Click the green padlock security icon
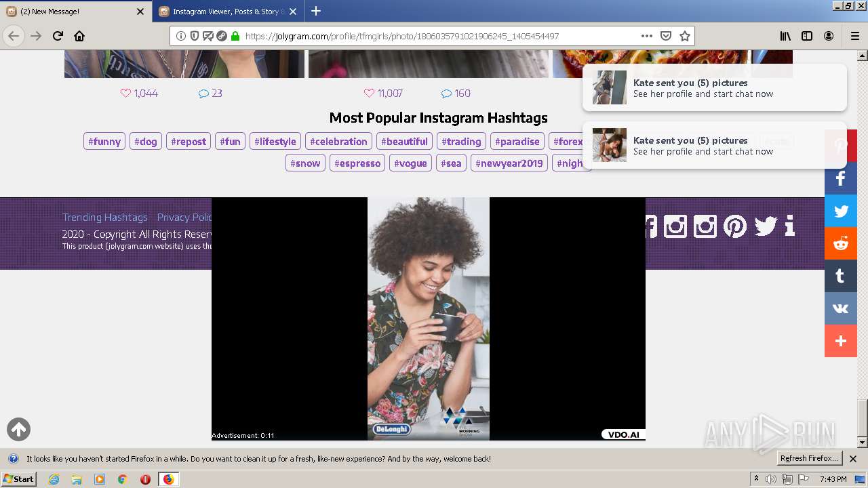 (235, 36)
